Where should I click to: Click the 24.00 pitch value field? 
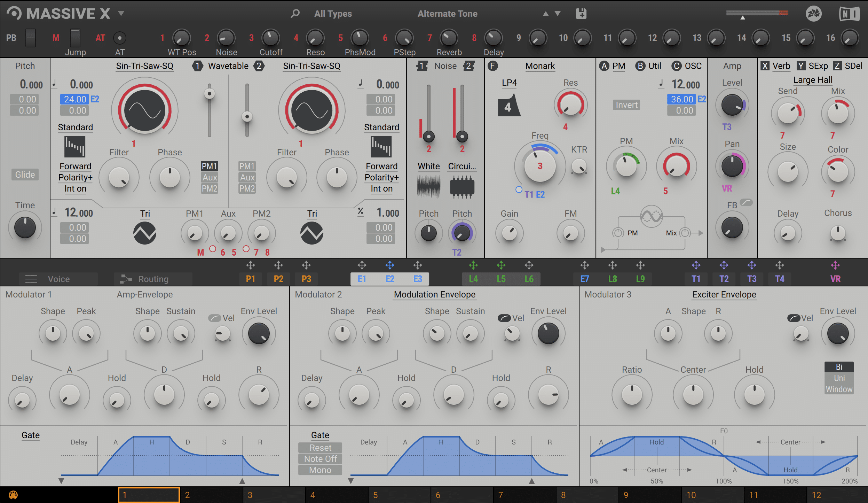pos(75,99)
